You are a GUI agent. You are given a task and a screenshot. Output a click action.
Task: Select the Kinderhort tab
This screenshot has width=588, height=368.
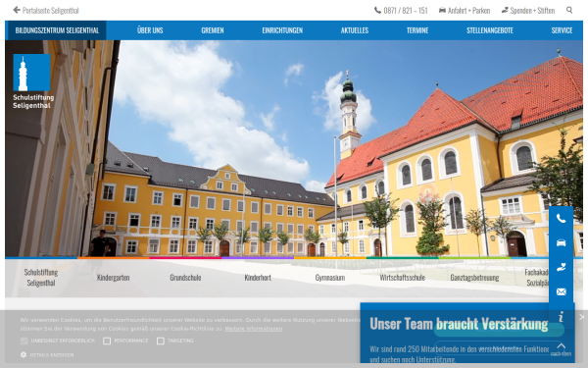258,278
